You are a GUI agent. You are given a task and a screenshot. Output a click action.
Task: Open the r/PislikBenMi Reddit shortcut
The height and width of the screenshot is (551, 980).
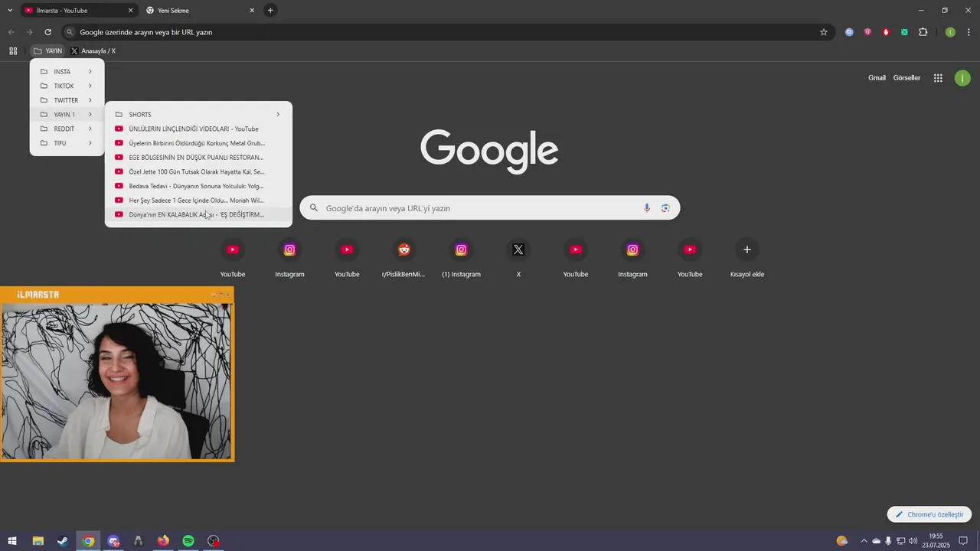[x=403, y=259]
